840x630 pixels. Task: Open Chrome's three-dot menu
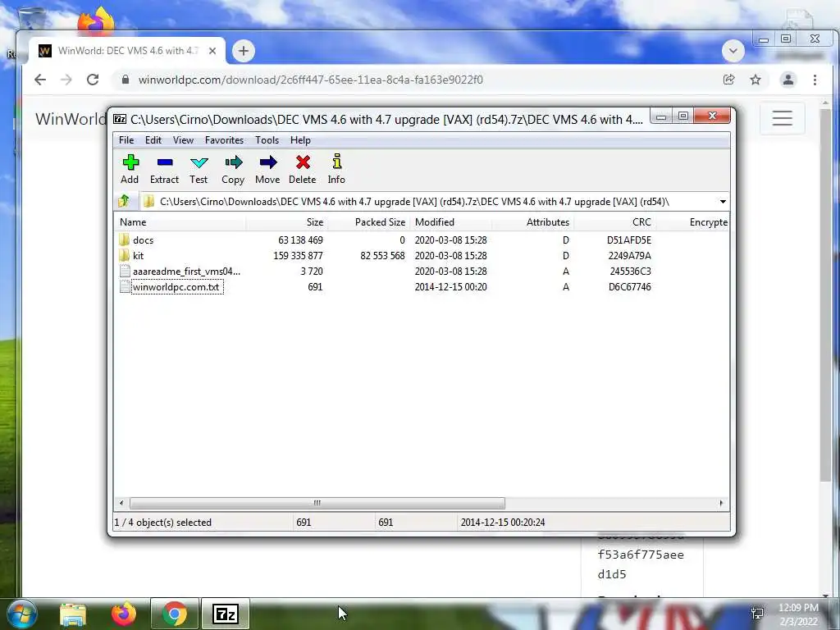(x=815, y=80)
